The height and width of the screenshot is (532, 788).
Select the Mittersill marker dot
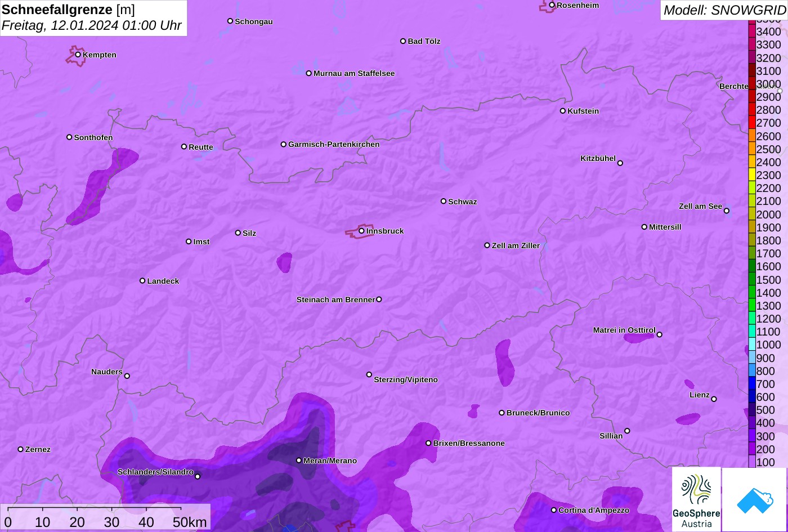coord(644,227)
